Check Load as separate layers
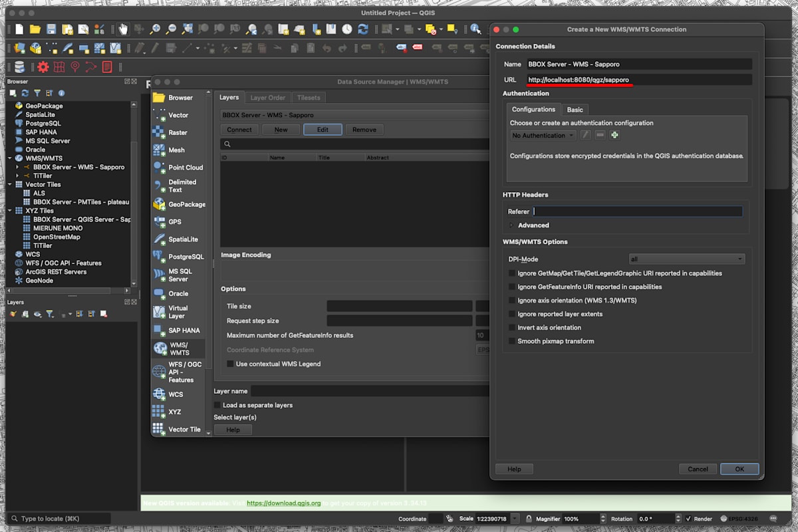 pyautogui.click(x=217, y=405)
